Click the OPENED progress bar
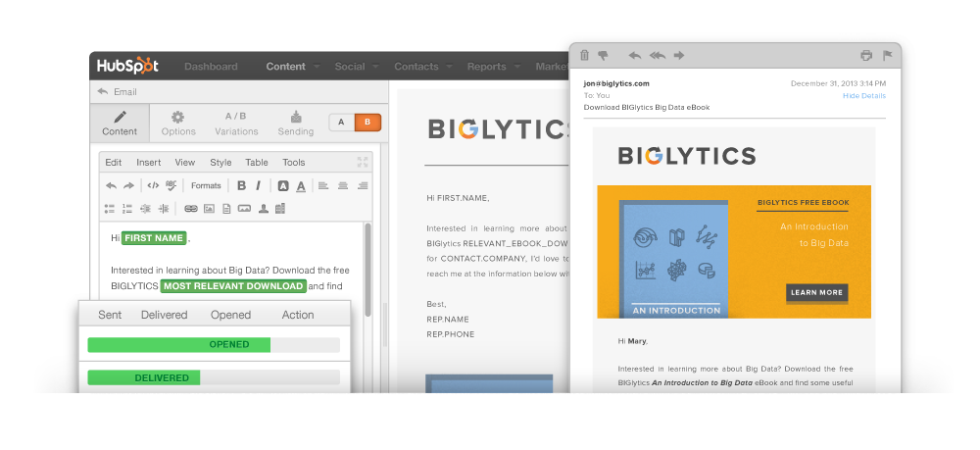Image resolution: width=980 pixels, height=450 pixels. click(214, 344)
